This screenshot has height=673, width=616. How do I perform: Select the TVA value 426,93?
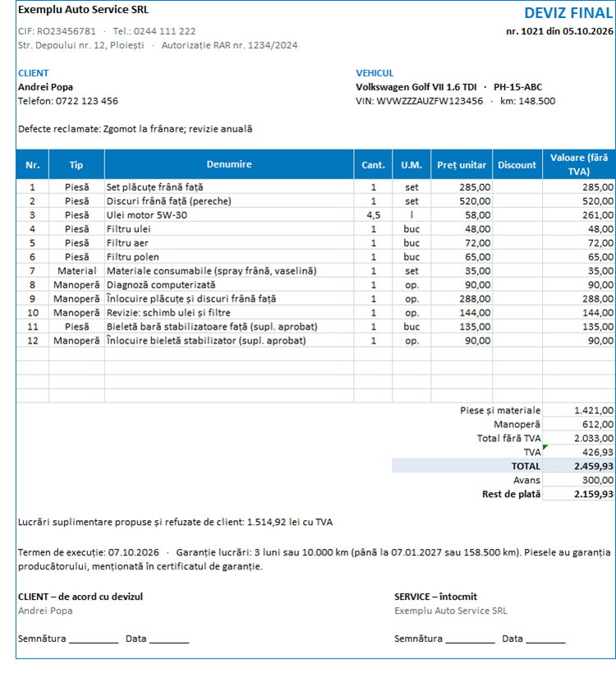pyautogui.click(x=579, y=452)
